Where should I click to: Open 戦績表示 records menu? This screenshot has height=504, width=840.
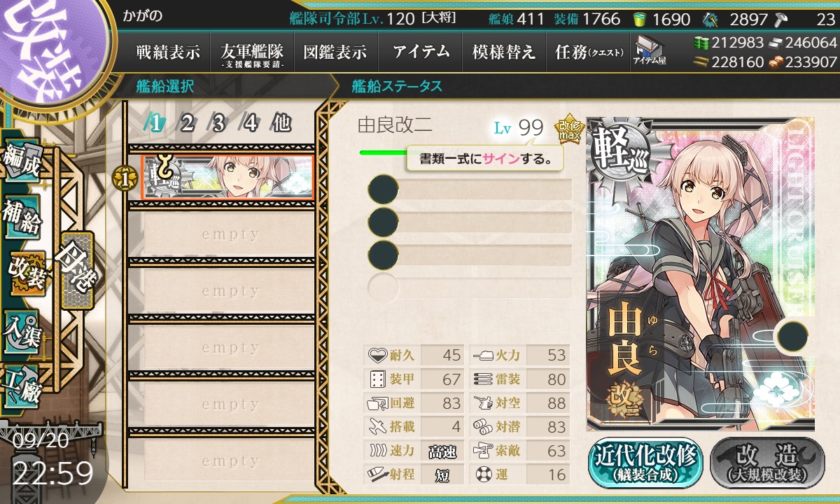click(168, 52)
